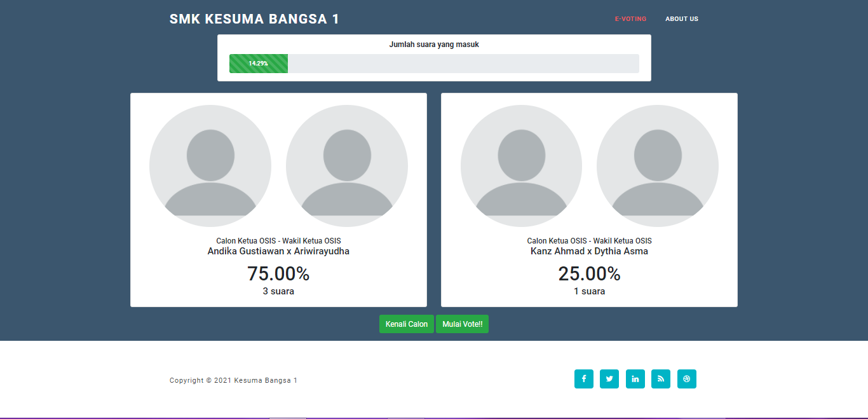Click the green 14.29% progress bar fill
Viewport: 868px width, 419px height.
pyautogui.click(x=259, y=64)
